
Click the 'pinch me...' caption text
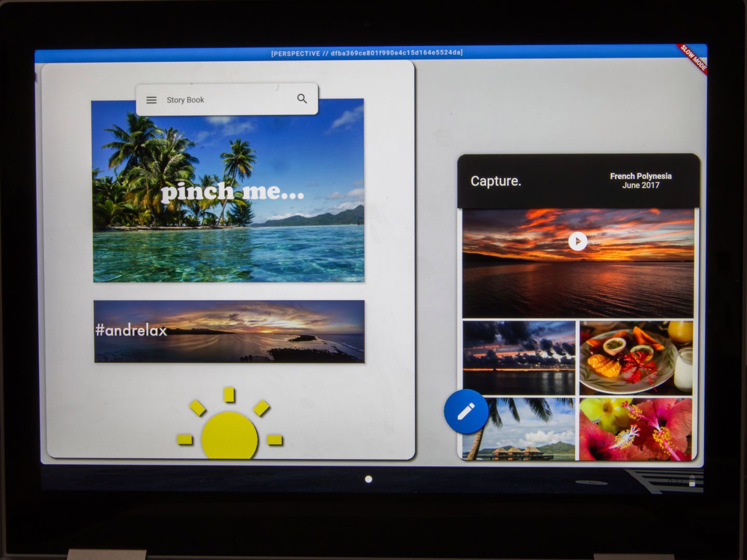tap(232, 192)
